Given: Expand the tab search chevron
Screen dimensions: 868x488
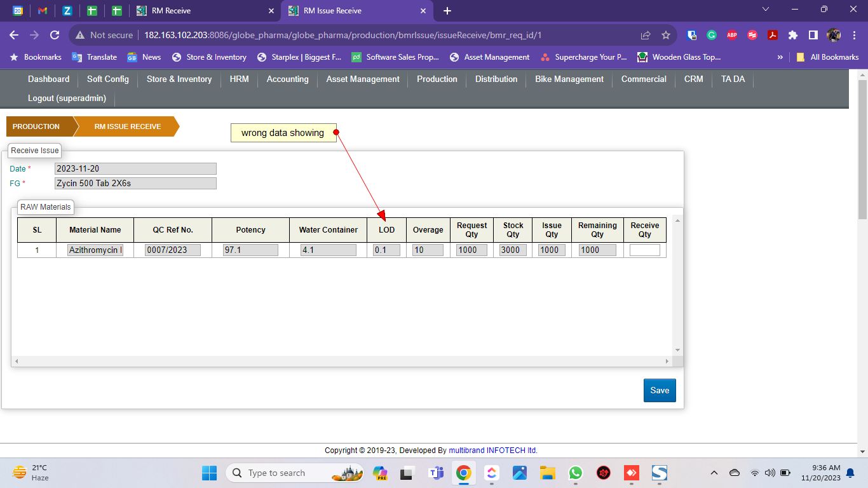Looking at the screenshot, I should 766,10.
